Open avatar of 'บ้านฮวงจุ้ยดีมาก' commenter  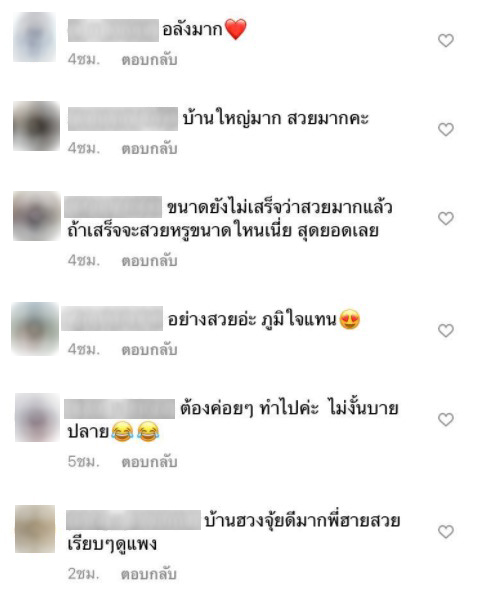point(35,529)
